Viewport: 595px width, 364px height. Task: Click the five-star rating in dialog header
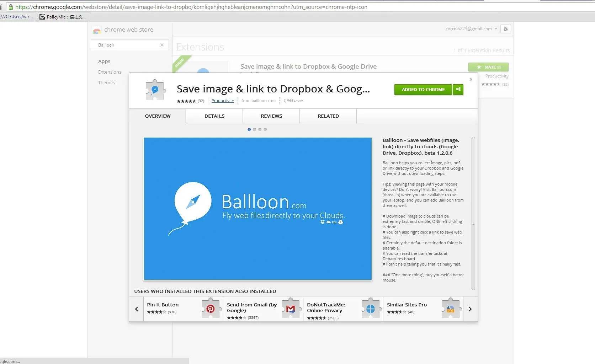pyautogui.click(x=186, y=101)
